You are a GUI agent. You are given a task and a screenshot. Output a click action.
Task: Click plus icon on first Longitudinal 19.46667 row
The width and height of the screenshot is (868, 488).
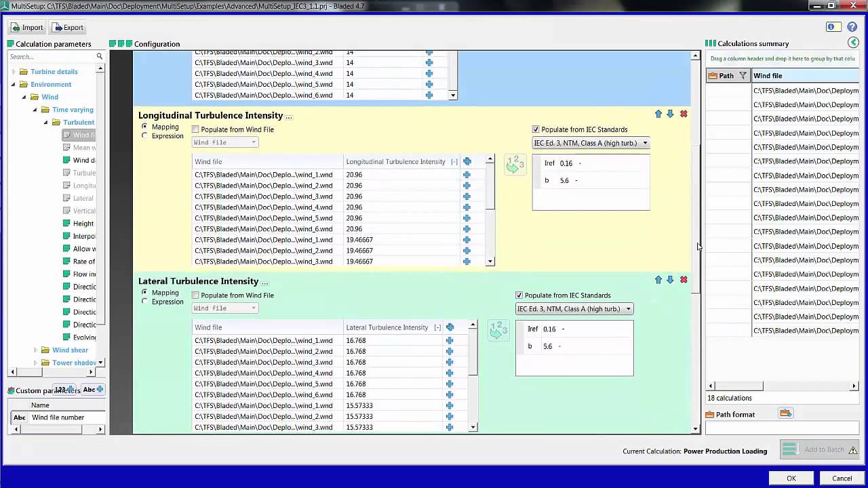[467, 240]
